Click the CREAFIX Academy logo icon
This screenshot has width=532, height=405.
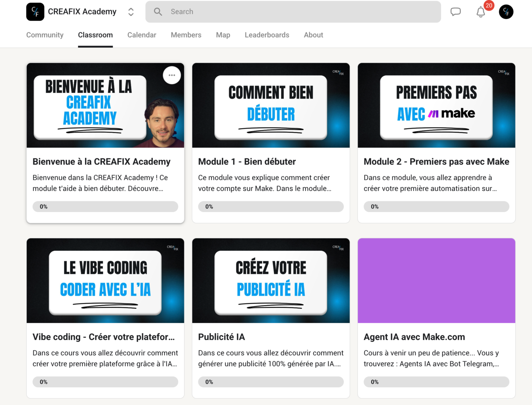click(x=35, y=12)
